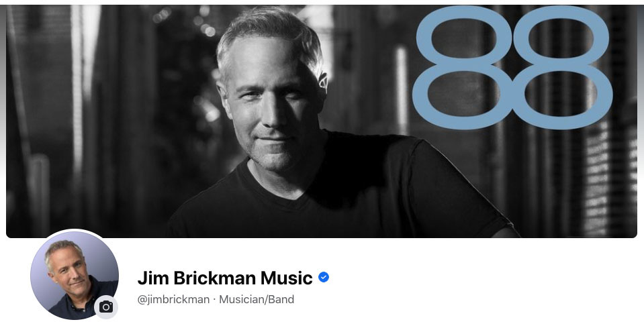This screenshot has height=328, width=644.
Task: Click the man's ear in cover photo
Action: pos(322,81)
